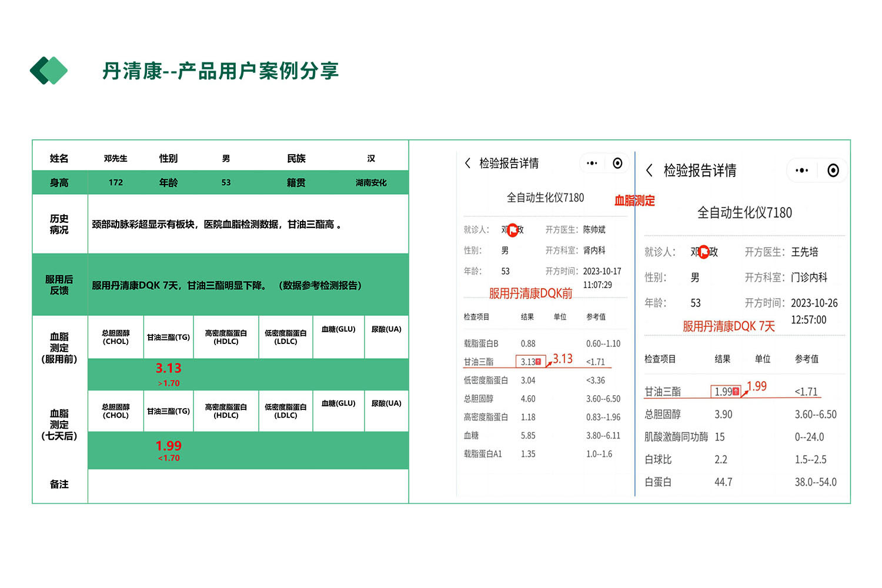Image resolution: width=882 pixels, height=588 pixels.
Task: Click the height value 172
Action: pyautogui.click(x=116, y=182)
